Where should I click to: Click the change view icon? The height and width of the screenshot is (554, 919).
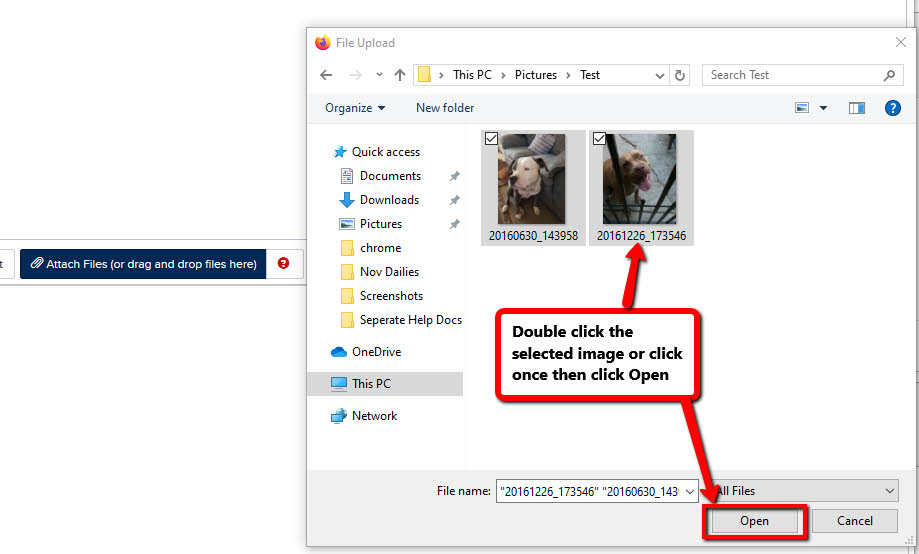click(x=802, y=108)
